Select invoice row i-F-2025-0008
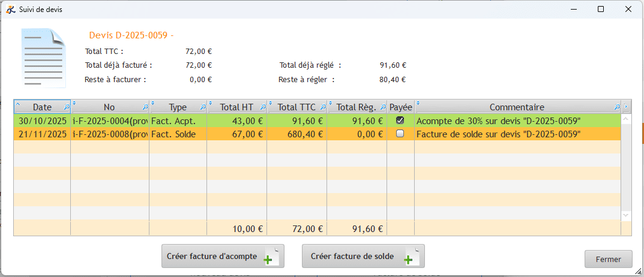644x277 pixels. (x=109, y=134)
